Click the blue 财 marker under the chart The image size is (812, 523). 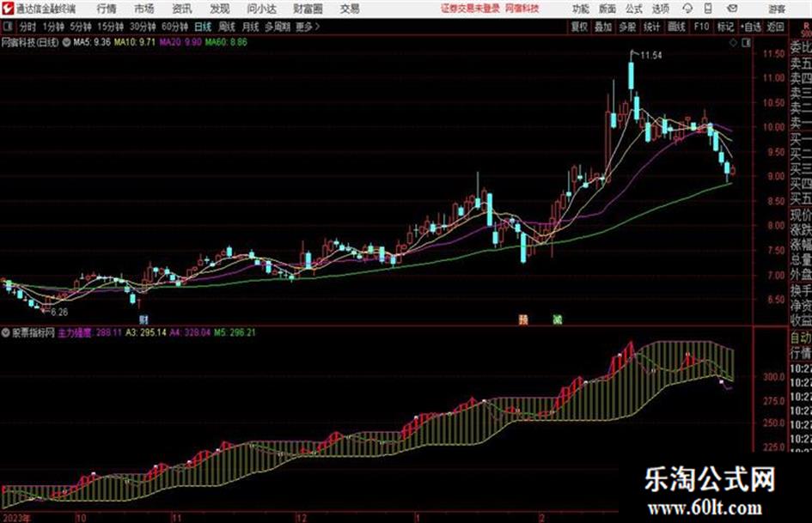143,319
